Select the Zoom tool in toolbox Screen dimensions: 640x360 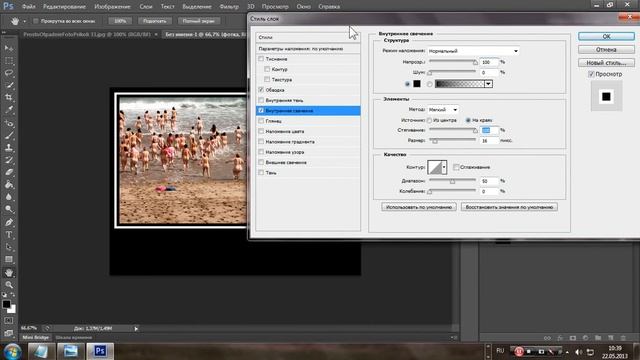[x=9, y=284]
